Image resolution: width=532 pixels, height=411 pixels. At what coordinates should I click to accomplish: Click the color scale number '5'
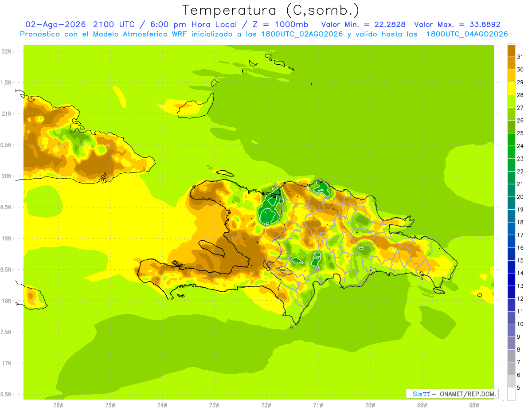click(x=519, y=388)
